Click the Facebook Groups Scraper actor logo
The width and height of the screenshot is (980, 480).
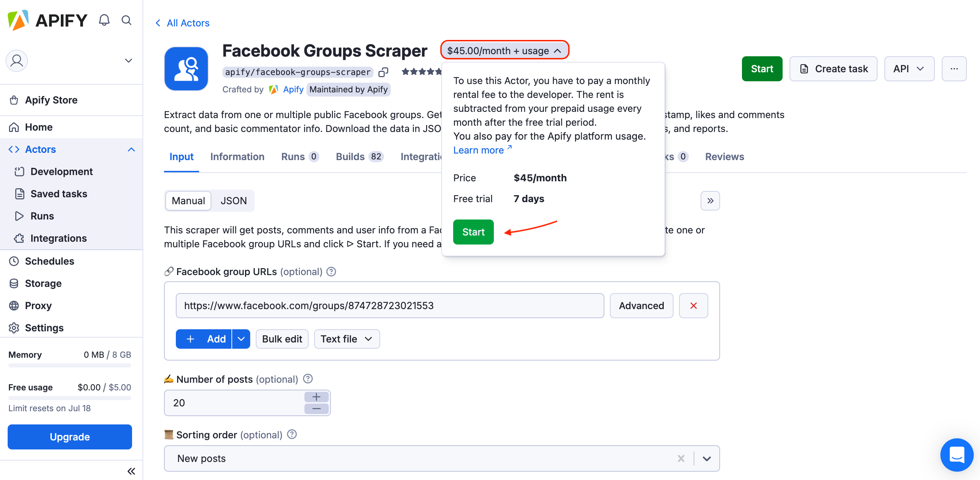186,69
